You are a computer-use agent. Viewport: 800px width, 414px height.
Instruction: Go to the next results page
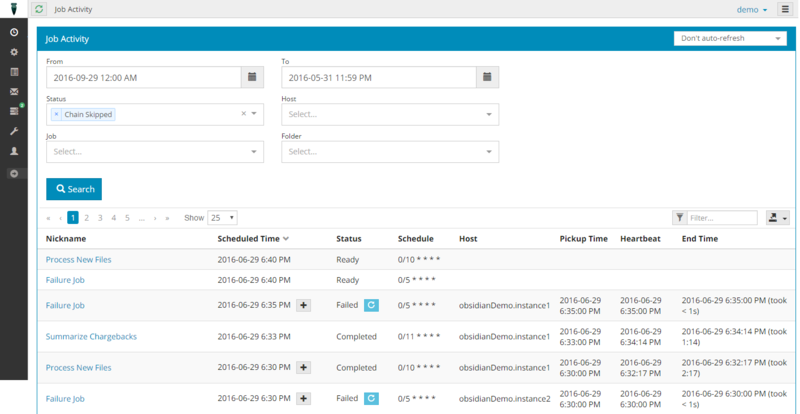coord(155,218)
